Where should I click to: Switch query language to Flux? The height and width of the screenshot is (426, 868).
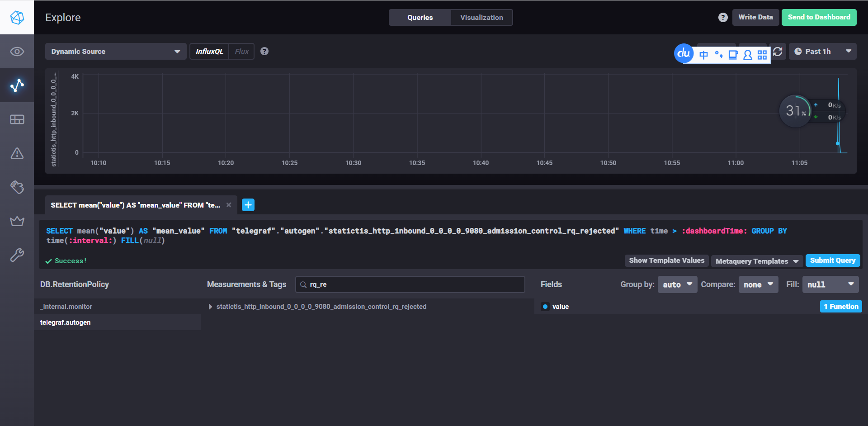[241, 52]
